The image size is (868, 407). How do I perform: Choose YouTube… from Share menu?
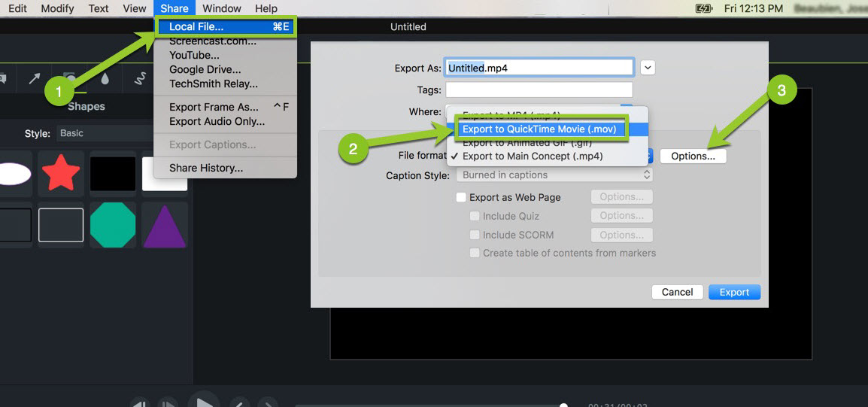(x=226, y=56)
